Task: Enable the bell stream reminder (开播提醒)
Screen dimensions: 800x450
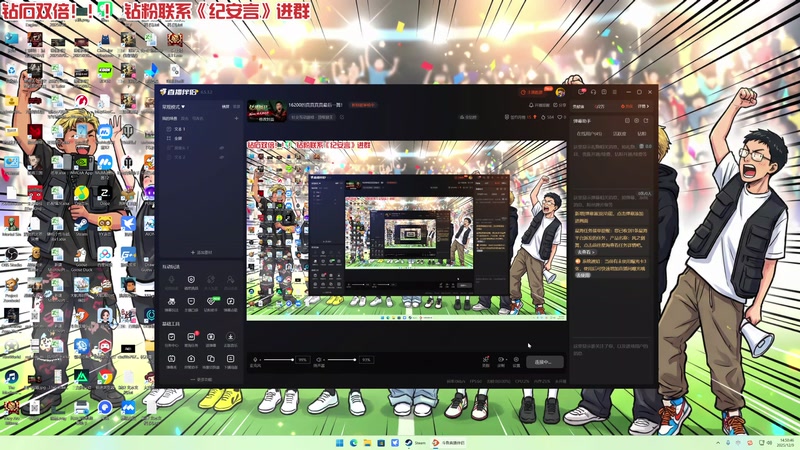Action: [x=539, y=105]
